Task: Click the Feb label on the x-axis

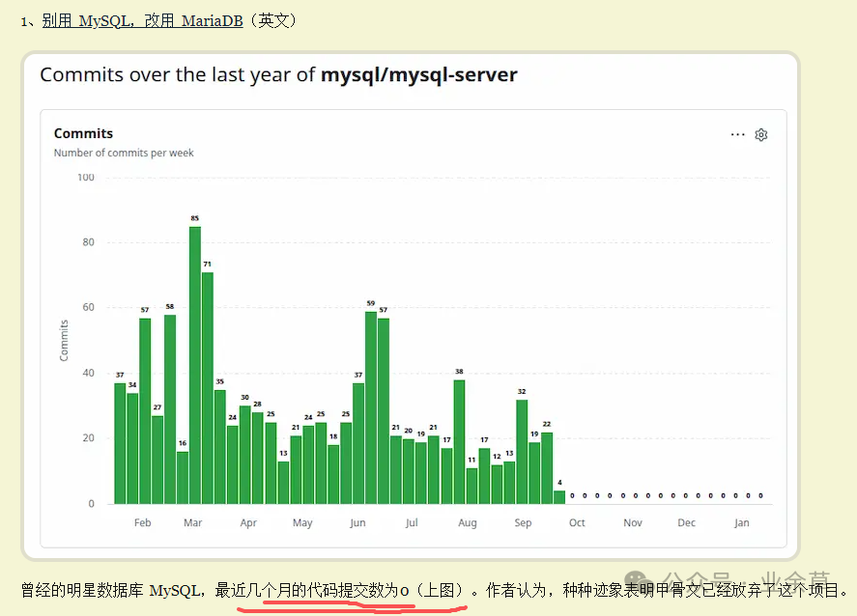Action: (x=142, y=521)
